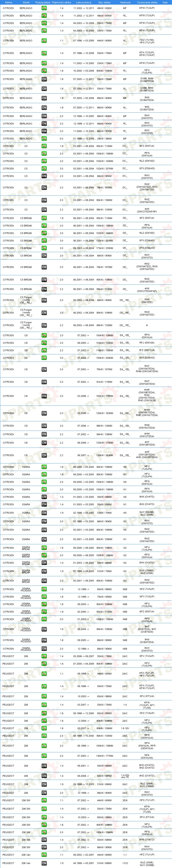Click diesel ON icon in C8 88kW/120KM RHK row
This screenshot has height=868, width=172.
point(44,426)
